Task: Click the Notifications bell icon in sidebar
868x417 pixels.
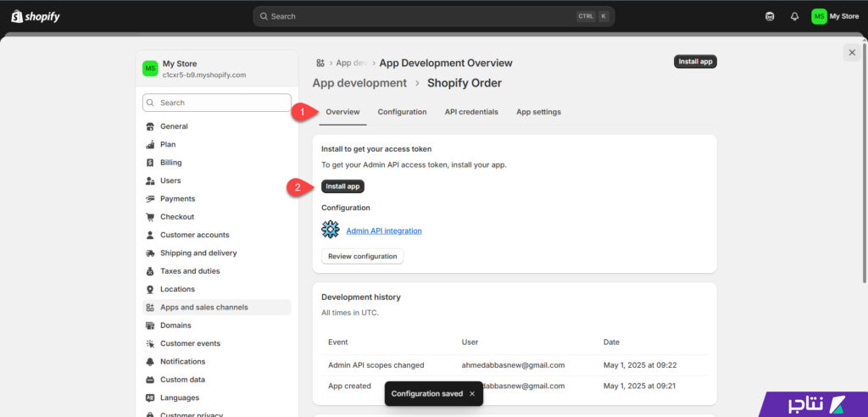Action: [150, 362]
